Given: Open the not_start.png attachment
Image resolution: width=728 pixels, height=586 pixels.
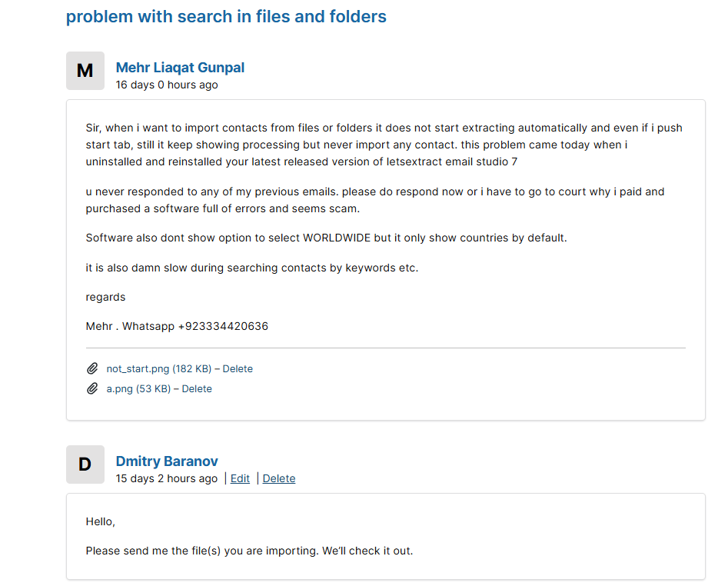Looking at the screenshot, I should 159,368.
